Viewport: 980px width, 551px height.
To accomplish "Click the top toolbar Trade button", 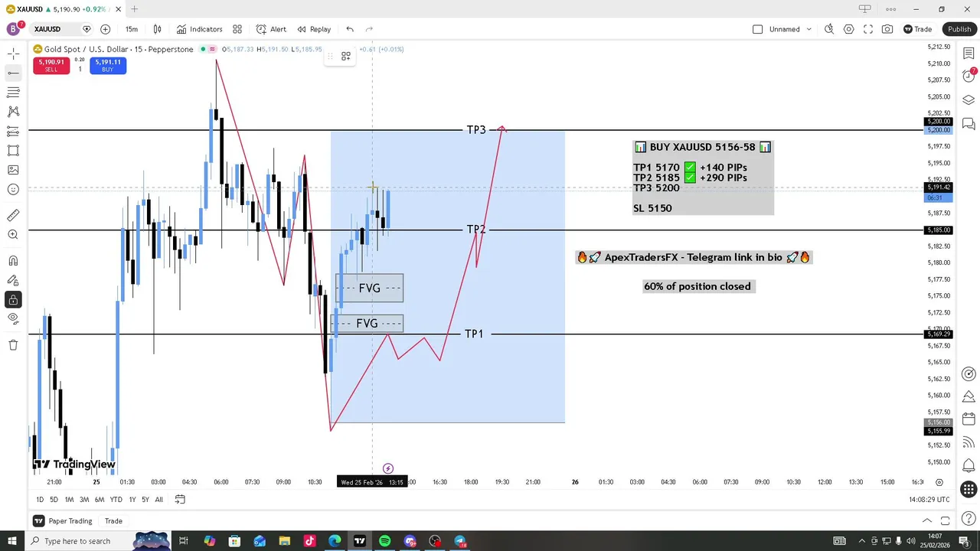I will tap(917, 29).
